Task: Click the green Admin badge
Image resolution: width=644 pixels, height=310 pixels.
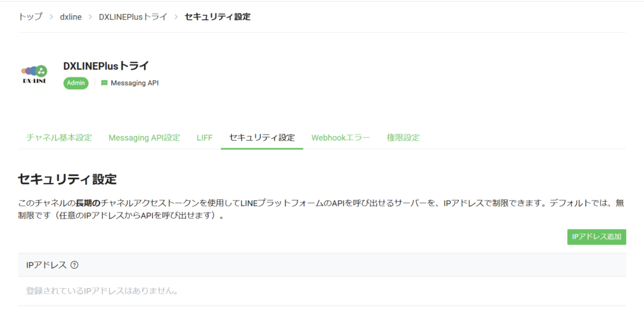Action: pos(75,83)
